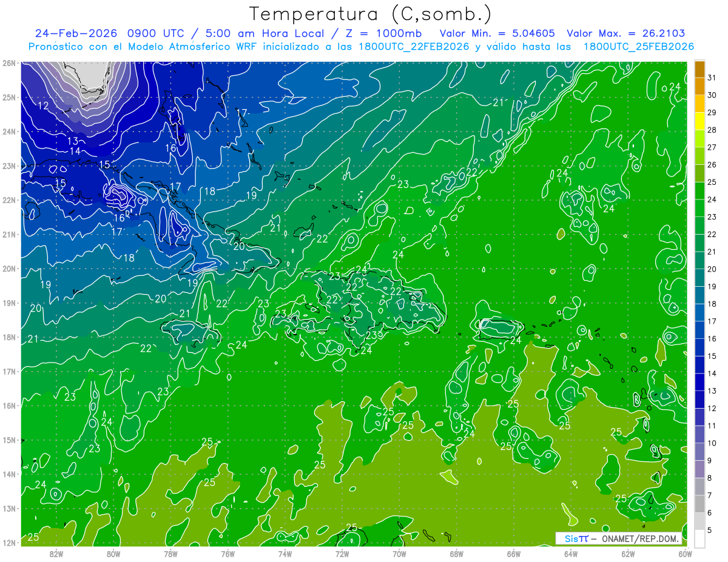Click the 'ONAMET/REP.DOM.' credit label
Screen dimensions: 728x562
(x=641, y=538)
